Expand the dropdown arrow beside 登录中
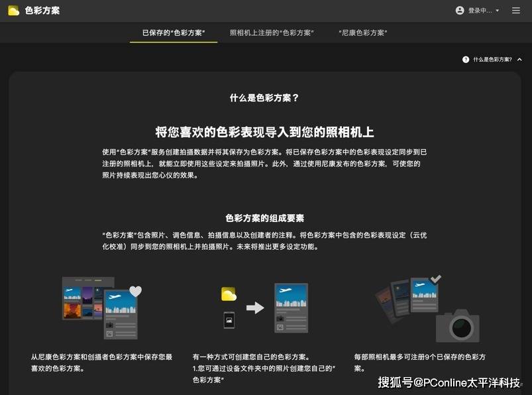This screenshot has width=532, height=395. click(498, 11)
